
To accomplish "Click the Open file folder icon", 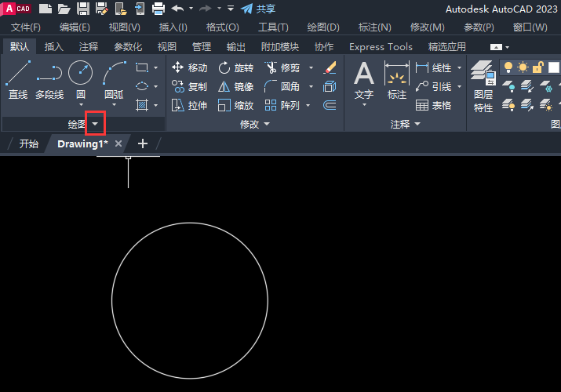I will coord(64,9).
